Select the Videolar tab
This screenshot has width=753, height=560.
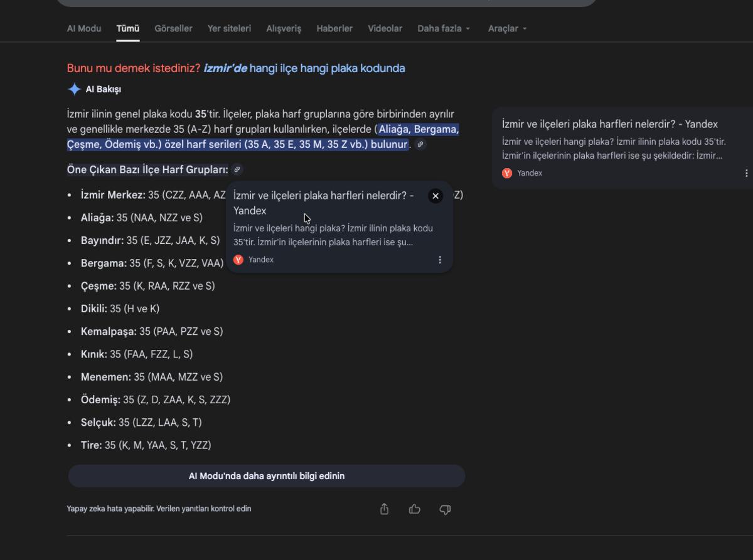pyautogui.click(x=385, y=29)
